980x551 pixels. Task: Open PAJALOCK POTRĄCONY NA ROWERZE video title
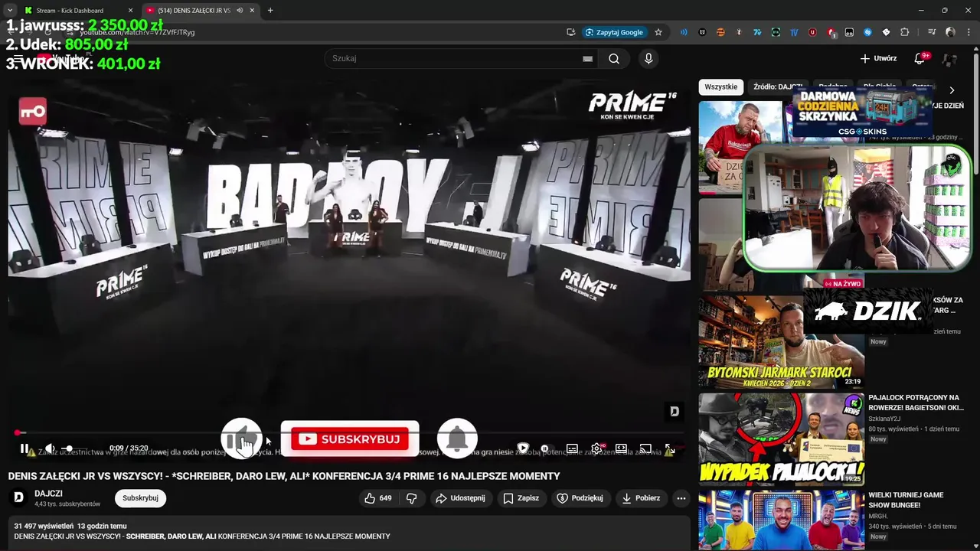click(916, 403)
